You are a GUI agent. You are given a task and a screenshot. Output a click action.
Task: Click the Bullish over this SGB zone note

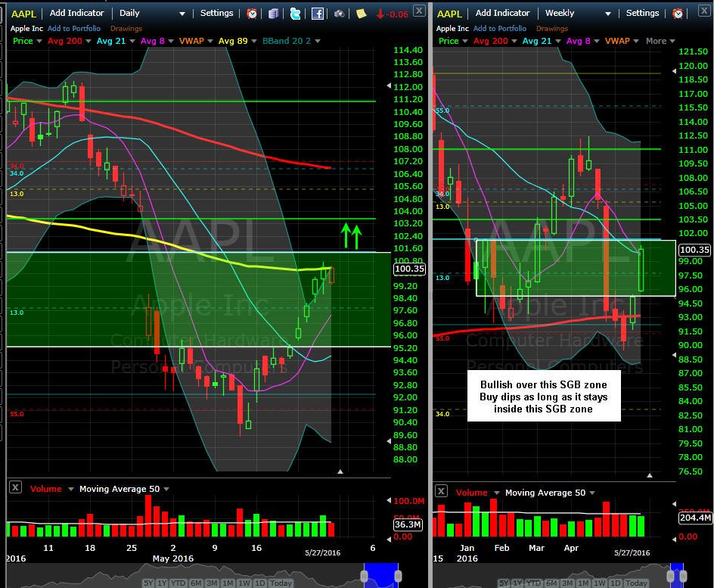coord(544,397)
